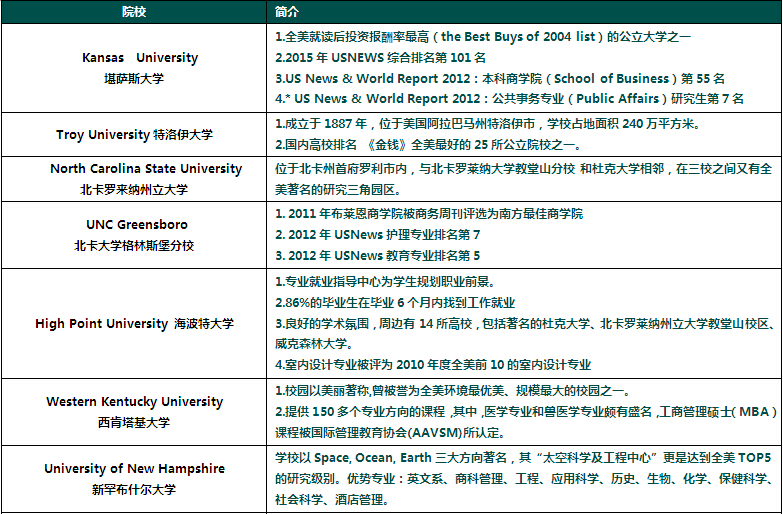The width and height of the screenshot is (783, 514).
Task: Select 北卡罗来纳州立大学 text
Action: pos(134,190)
